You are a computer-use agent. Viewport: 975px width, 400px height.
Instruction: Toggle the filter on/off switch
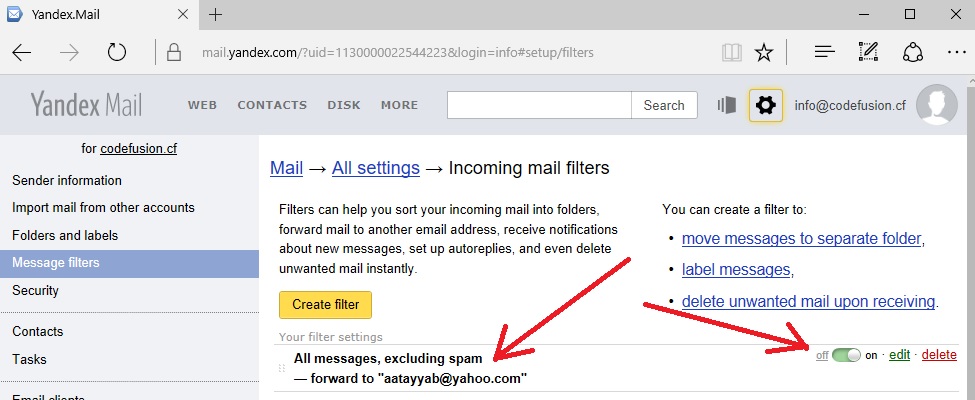[x=846, y=355]
